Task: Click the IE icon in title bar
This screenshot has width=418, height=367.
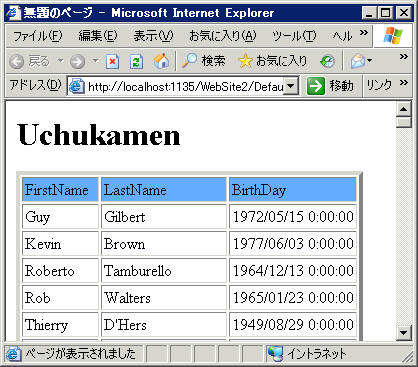Action: pos(13,13)
